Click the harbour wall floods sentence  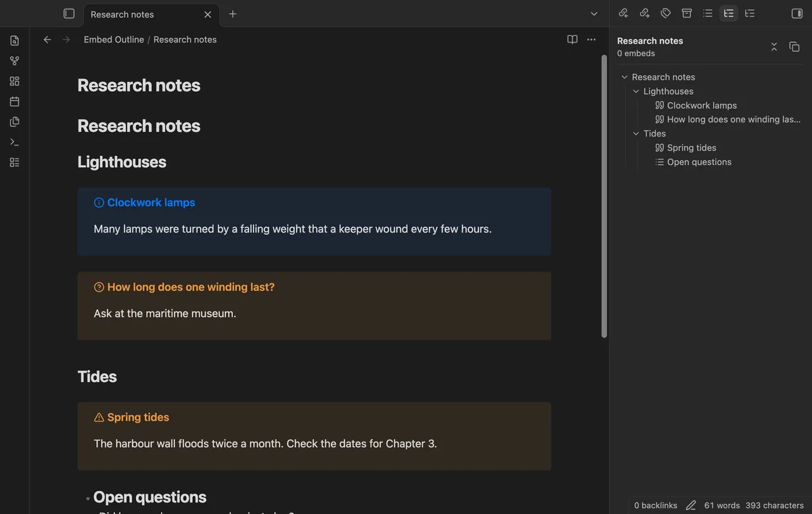pyautogui.click(x=265, y=444)
